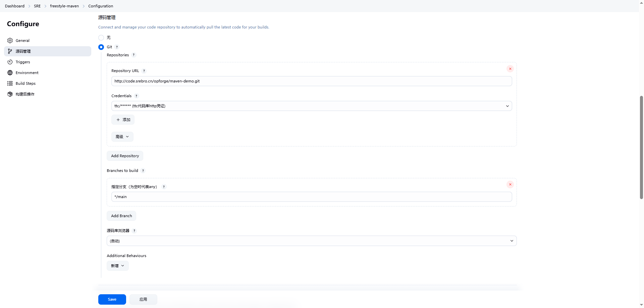Save the configuration

[x=112, y=299]
